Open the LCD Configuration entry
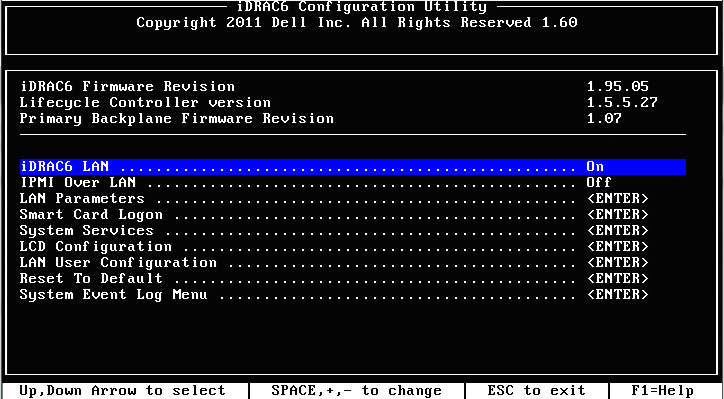Viewport: 724px width, 399px height. tap(96, 247)
